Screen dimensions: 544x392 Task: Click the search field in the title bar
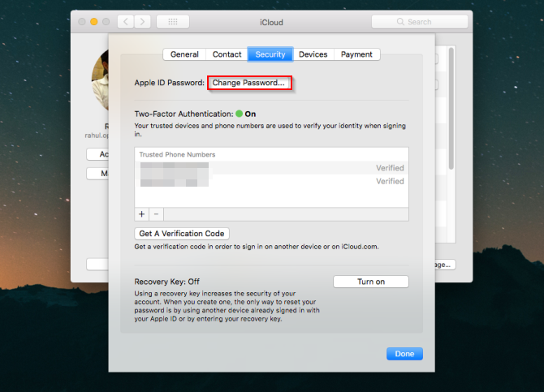click(x=421, y=22)
